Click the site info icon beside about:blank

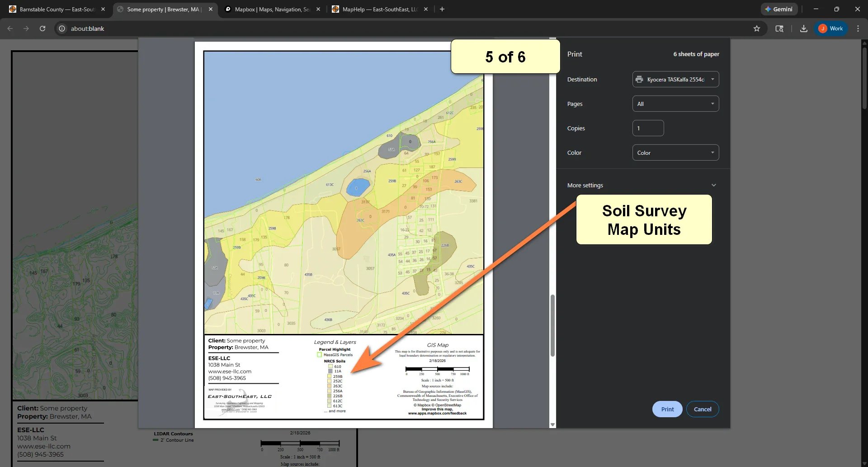pyautogui.click(x=61, y=28)
